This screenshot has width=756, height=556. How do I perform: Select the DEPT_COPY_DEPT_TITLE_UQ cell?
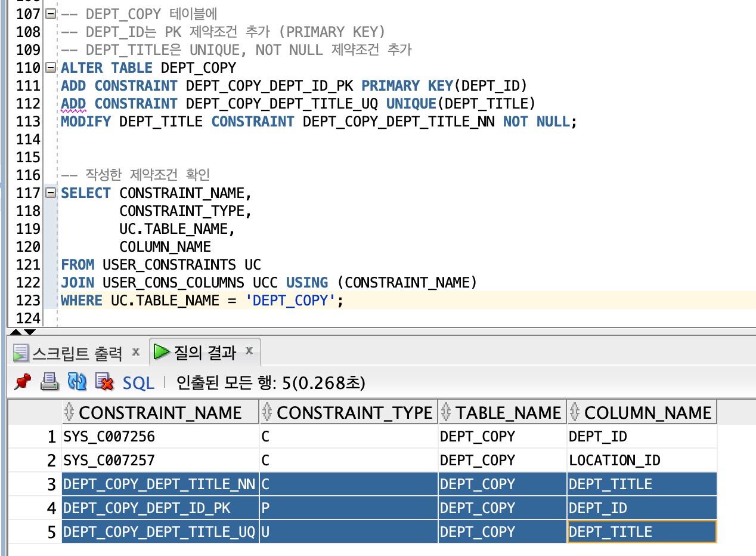(160, 532)
